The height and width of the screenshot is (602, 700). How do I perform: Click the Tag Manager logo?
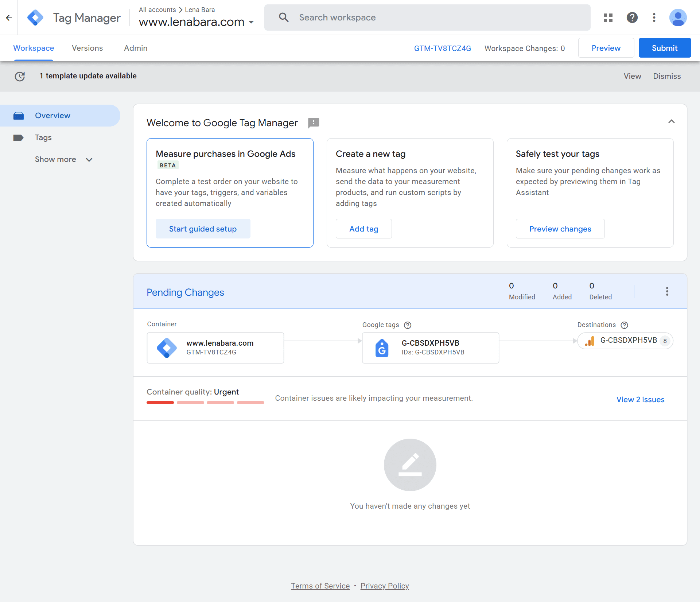click(35, 18)
